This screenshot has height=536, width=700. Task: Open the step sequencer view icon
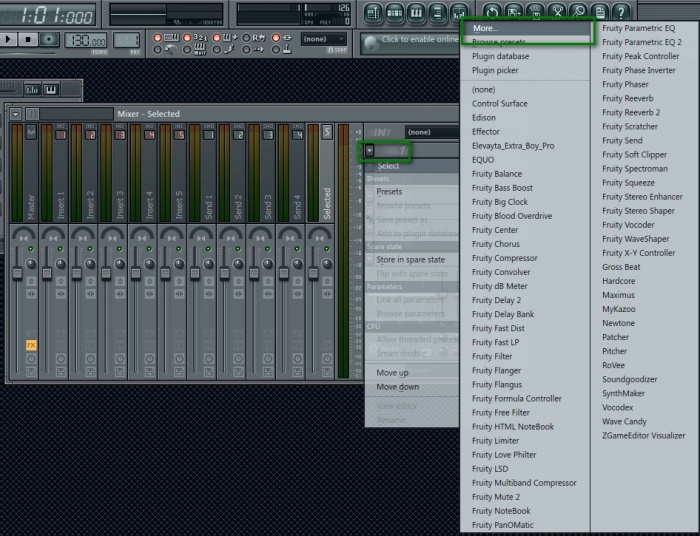(394, 12)
